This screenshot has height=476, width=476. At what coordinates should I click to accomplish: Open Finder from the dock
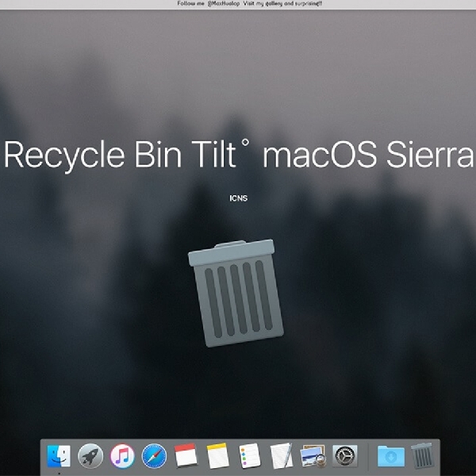(x=59, y=455)
